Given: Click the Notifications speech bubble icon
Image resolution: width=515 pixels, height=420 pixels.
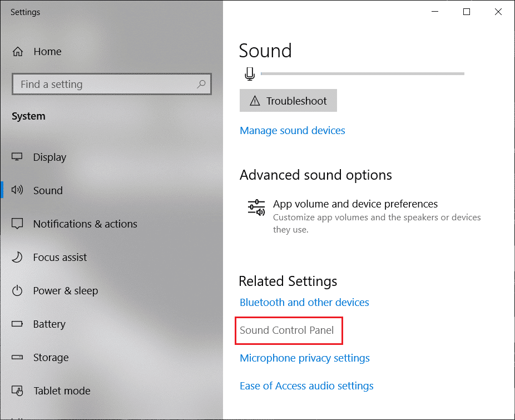Looking at the screenshot, I should (x=17, y=224).
